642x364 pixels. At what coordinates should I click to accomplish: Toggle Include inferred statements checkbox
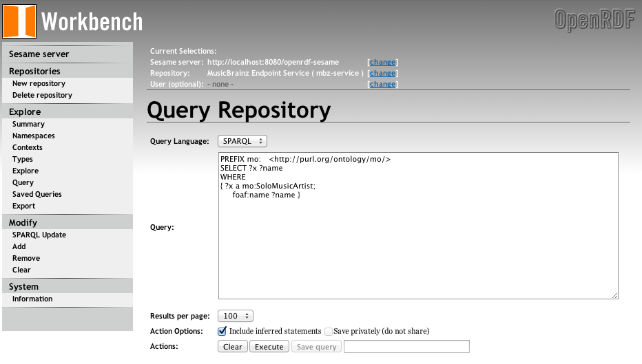[x=222, y=331]
